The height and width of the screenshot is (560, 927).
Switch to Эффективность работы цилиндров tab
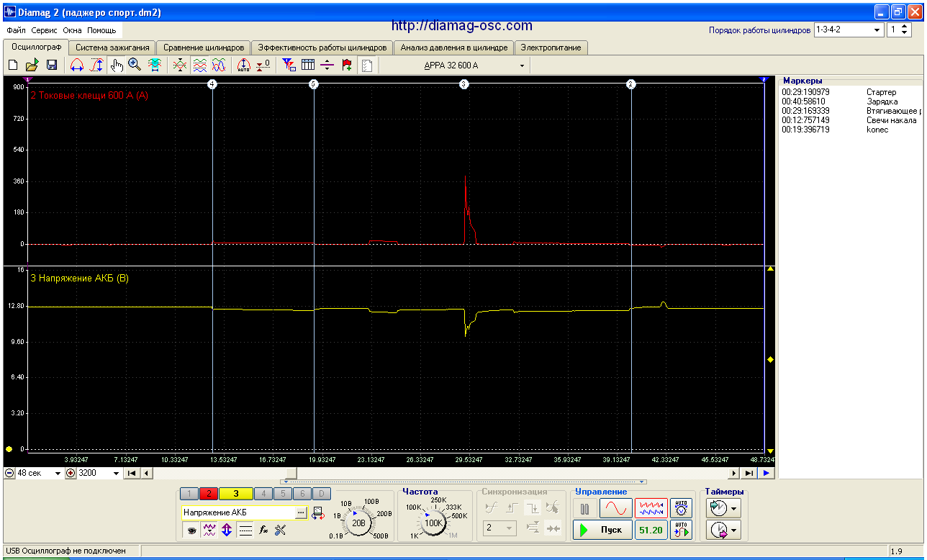pos(322,48)
